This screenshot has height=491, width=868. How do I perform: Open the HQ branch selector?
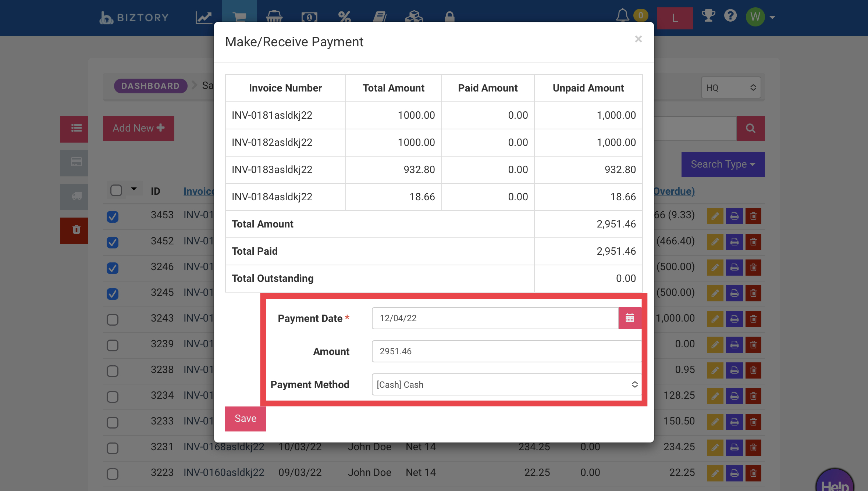pos(731,87)
